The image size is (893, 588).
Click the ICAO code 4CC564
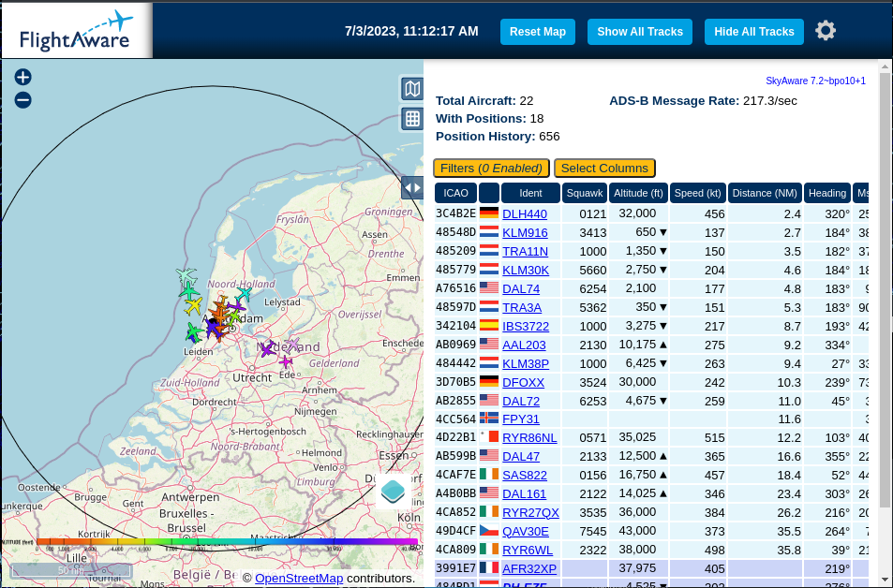click(x=455, y=419)
